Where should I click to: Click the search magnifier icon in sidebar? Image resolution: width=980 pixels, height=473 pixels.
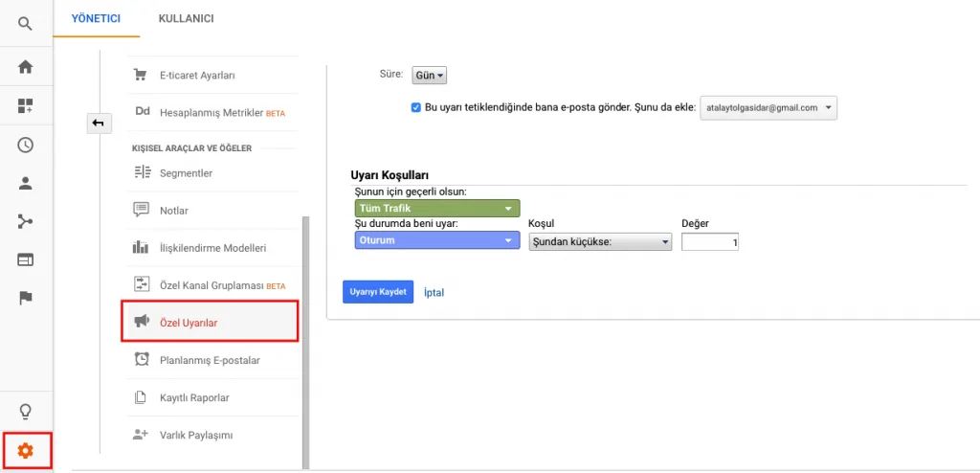[25, 24]
